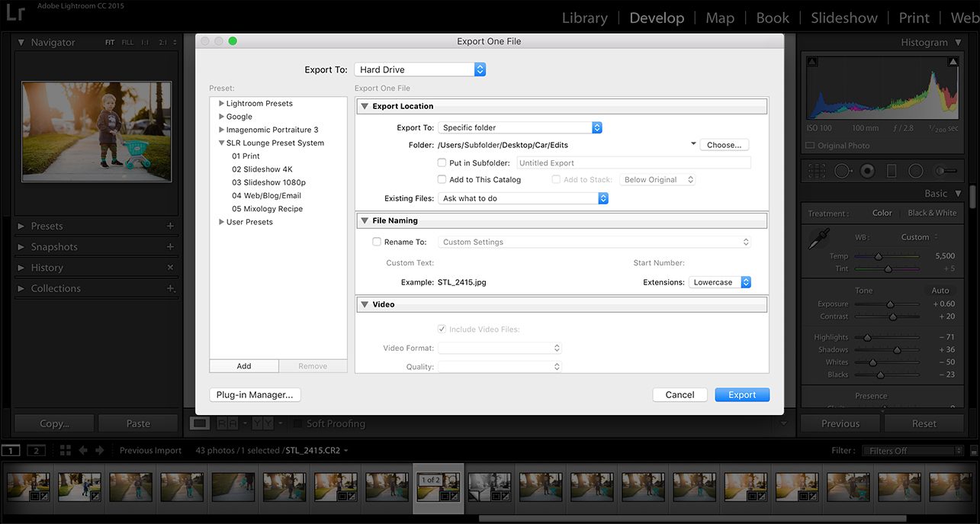Viewport: 980px width, 524px height.
Task: Select the Graduated Filter tool
Action: (x=892, y=170)
